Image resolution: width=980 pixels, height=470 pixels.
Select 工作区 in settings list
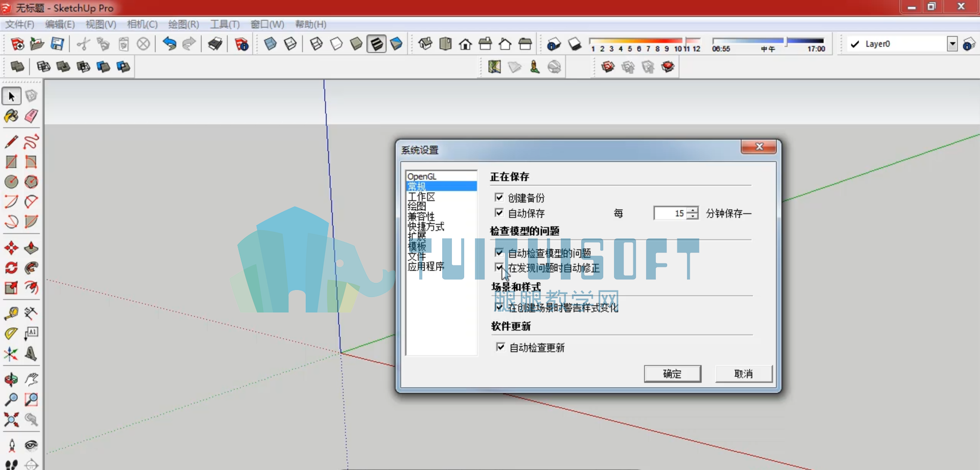(x=421, y=197)
